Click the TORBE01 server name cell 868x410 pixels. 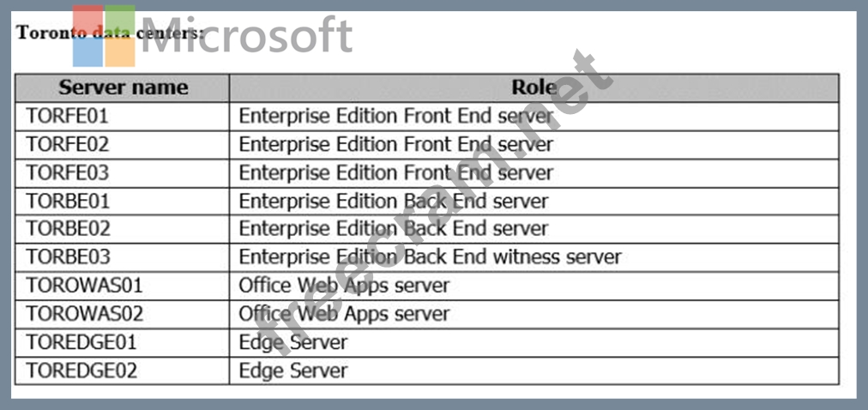click(x=123, y=202)
